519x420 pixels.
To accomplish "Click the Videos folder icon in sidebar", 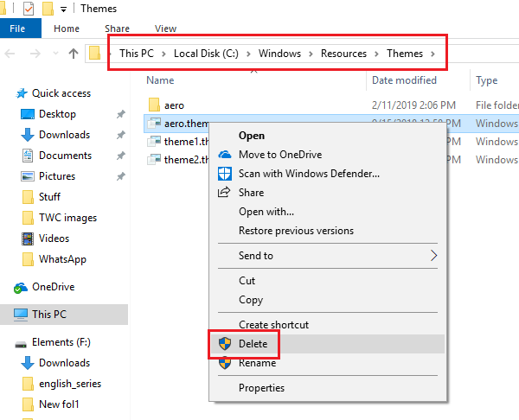I will tap(25, 239).
